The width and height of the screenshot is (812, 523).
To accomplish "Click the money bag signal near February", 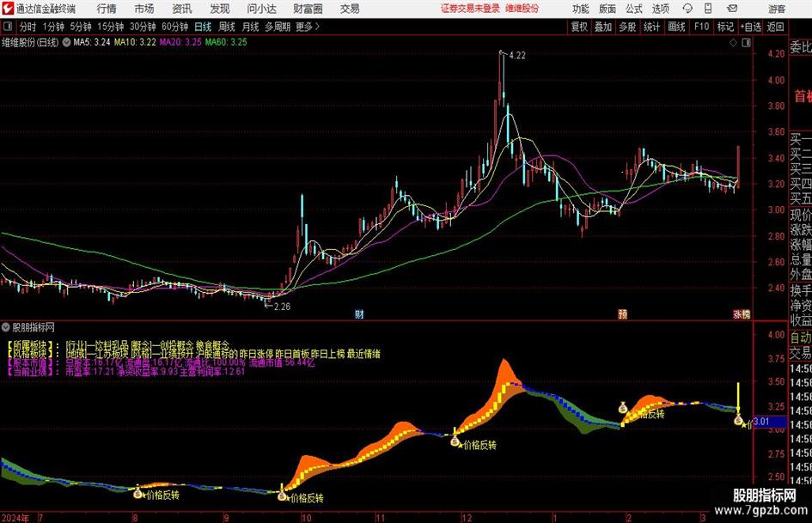I will [623, 408].
